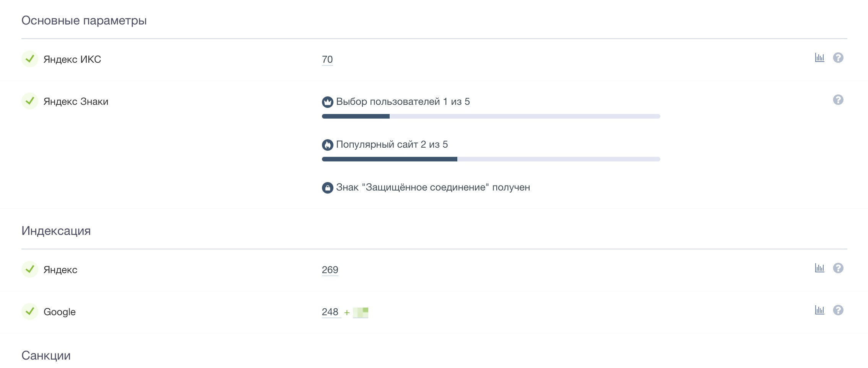Viewport: 868px width, 368px height.
Task: Click the flame icon for Популярный сайт
Action: click(x=327, y=145)
